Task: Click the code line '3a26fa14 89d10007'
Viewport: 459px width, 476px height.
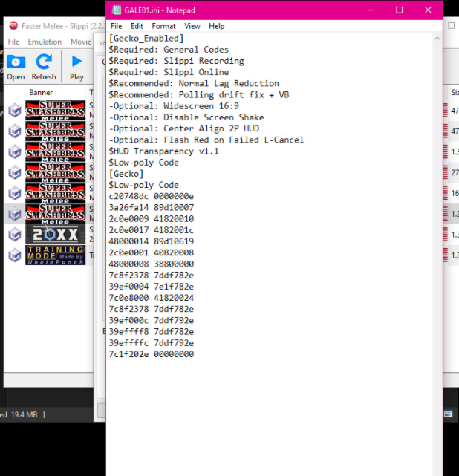Action: coord(152,208)
